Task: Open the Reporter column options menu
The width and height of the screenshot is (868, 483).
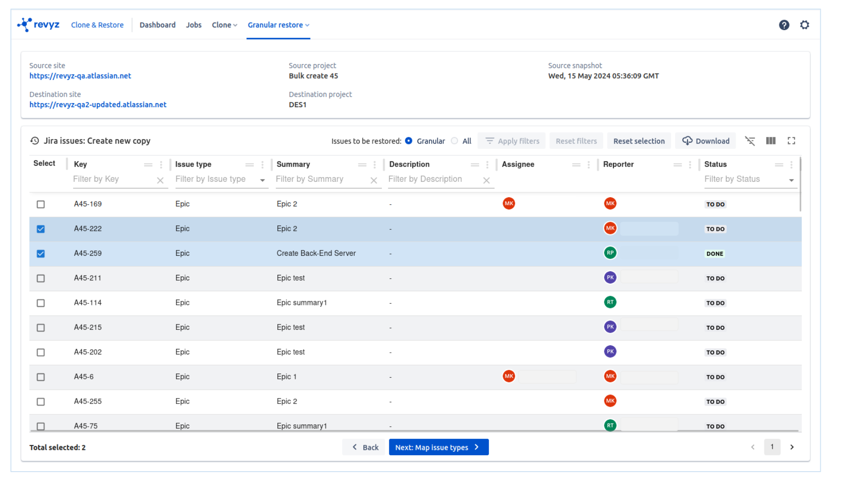Action: [690, 164]
